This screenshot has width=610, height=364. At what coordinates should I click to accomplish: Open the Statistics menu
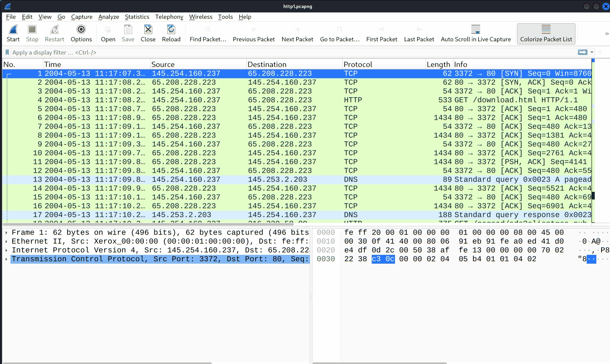click(x=137, y=17)
